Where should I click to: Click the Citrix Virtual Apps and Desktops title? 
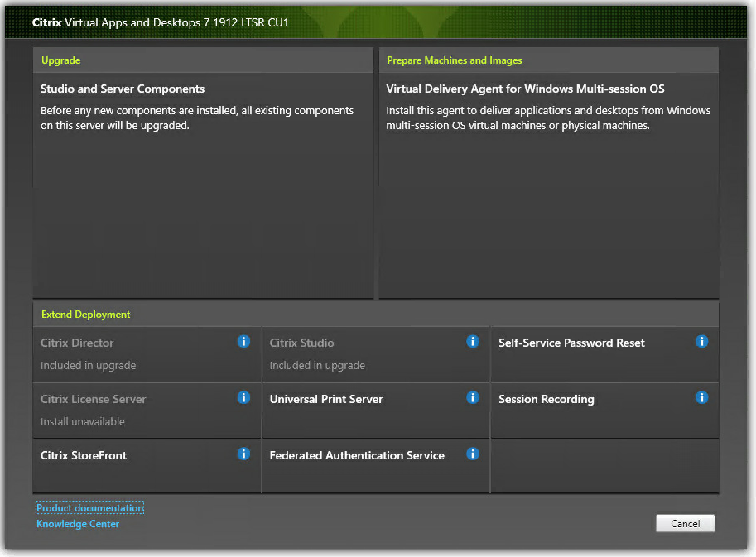pyautogui.click(x=160, y=22)
